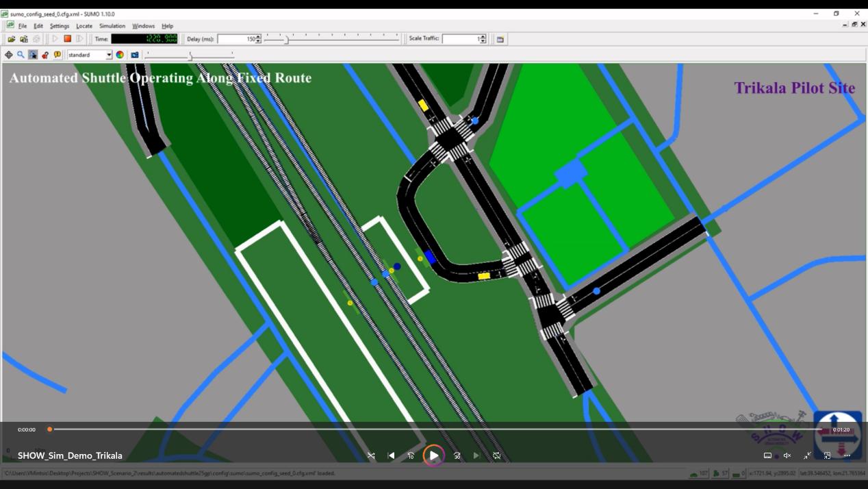This screenshot has width=868, height=489.
Task: Click the 'SHOW_Sim_Demo_Trikala' video title
Action: point(70,455)
